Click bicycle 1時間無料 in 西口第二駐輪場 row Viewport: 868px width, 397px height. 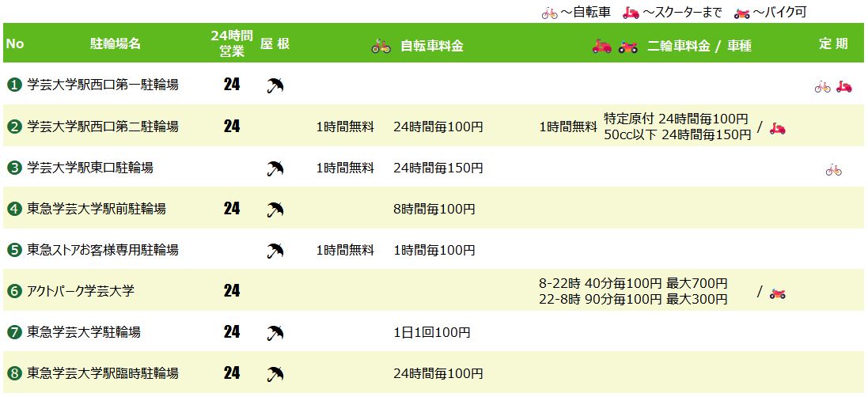346,127
